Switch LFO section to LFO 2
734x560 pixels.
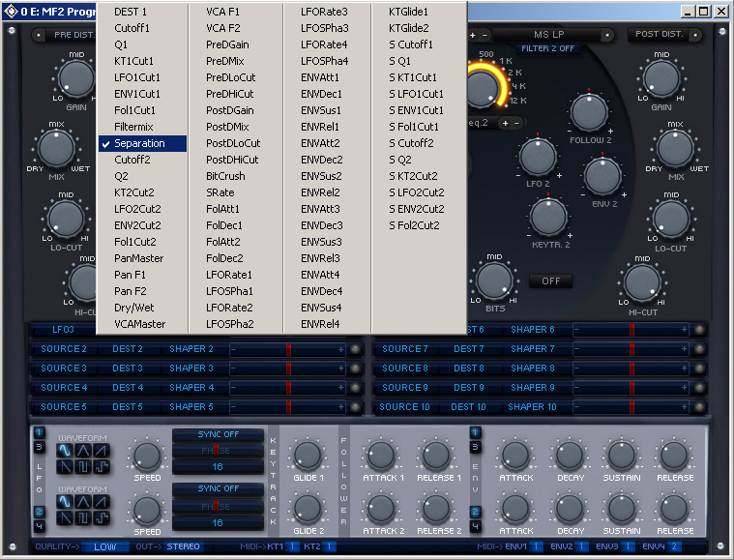[39, 512]
